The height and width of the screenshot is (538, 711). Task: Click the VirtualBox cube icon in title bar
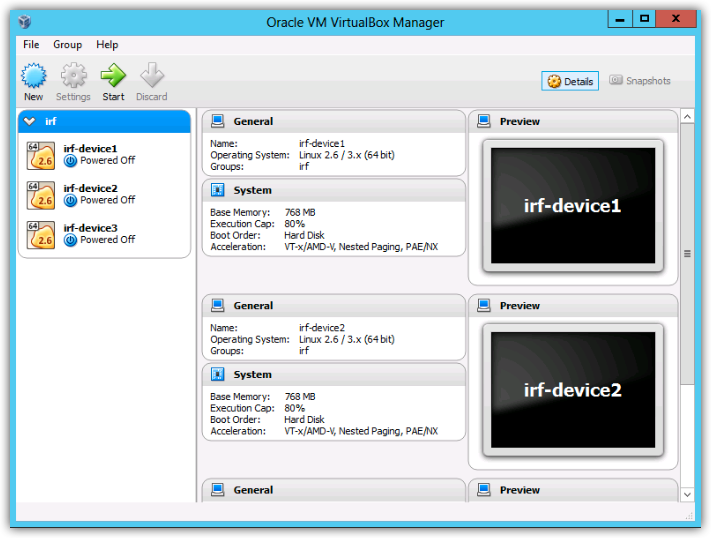(25, 21)
